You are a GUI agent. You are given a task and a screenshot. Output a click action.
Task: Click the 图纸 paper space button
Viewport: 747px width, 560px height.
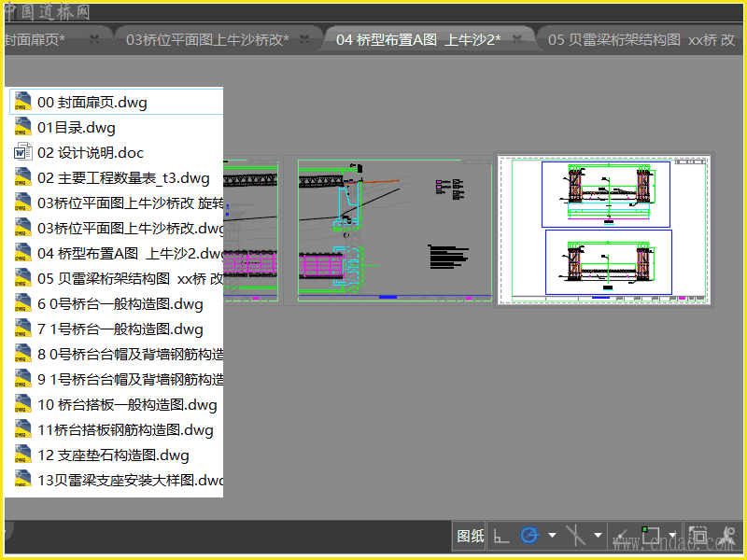pyautogui.click(x=470, y=536)
